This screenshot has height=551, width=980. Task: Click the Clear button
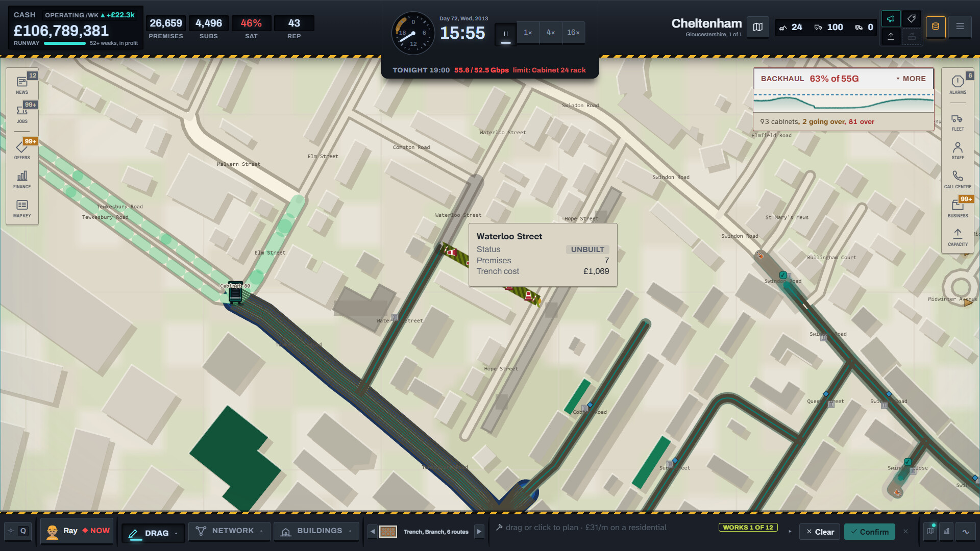pyautogui.click(x=820, y=532)
